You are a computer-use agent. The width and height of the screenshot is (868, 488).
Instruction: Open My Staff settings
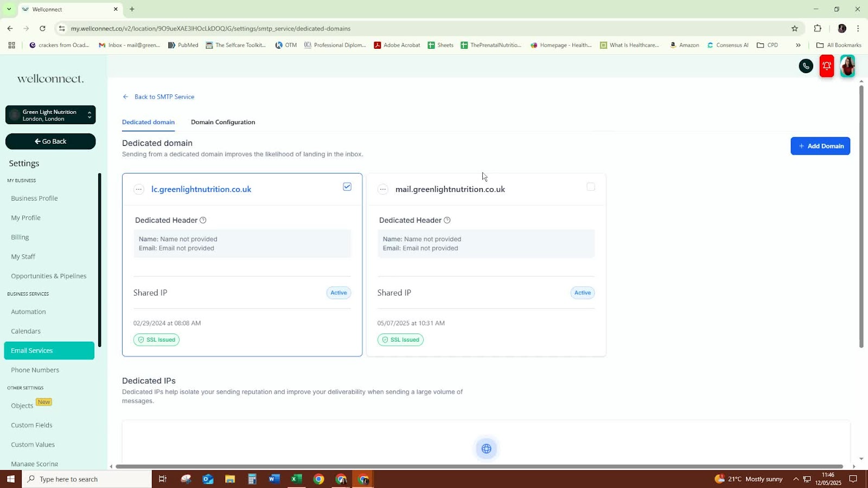point(23,256)
